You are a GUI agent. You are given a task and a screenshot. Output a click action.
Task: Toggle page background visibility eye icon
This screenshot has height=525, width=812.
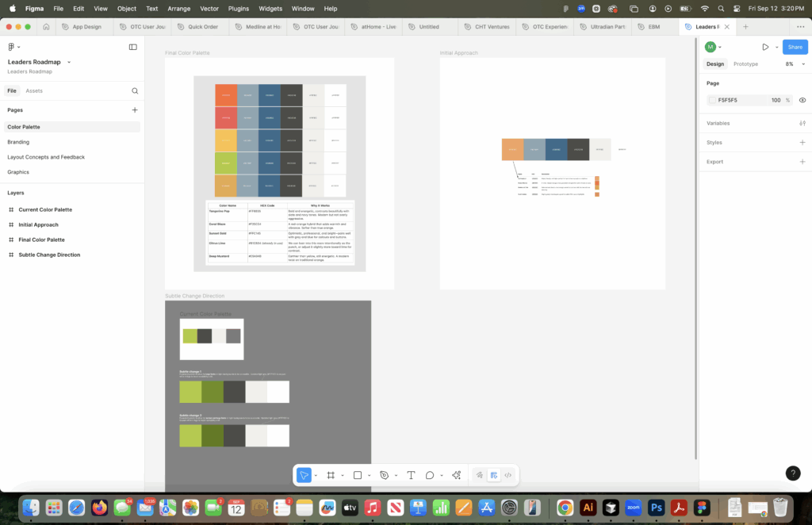(x=802, y=101)
